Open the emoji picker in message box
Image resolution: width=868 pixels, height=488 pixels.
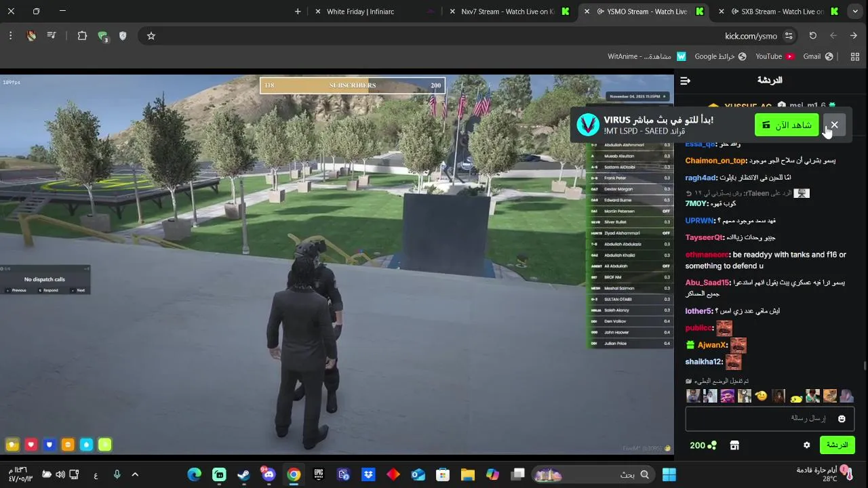pyautogui.click(x=842, y=419)
